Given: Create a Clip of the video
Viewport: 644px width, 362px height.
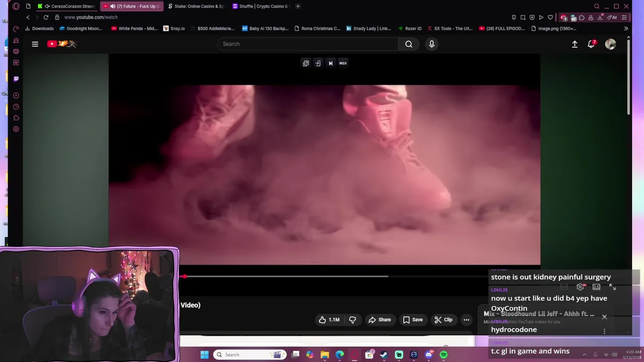Looking at the screenshot, I should (444, 320).
